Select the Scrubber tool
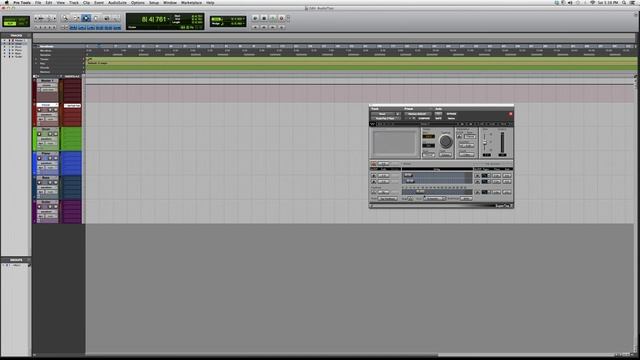Screen dimensions: 640x360 (106, 18)
